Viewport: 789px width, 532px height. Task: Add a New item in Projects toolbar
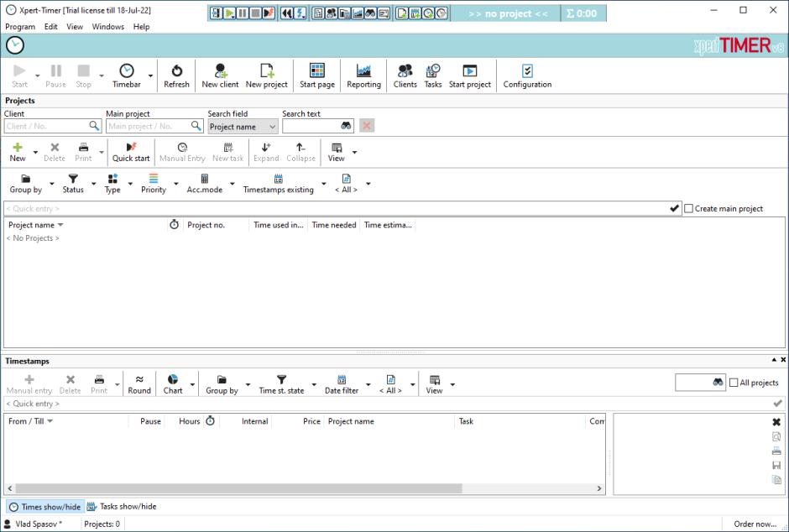click(x=18, y=152)
